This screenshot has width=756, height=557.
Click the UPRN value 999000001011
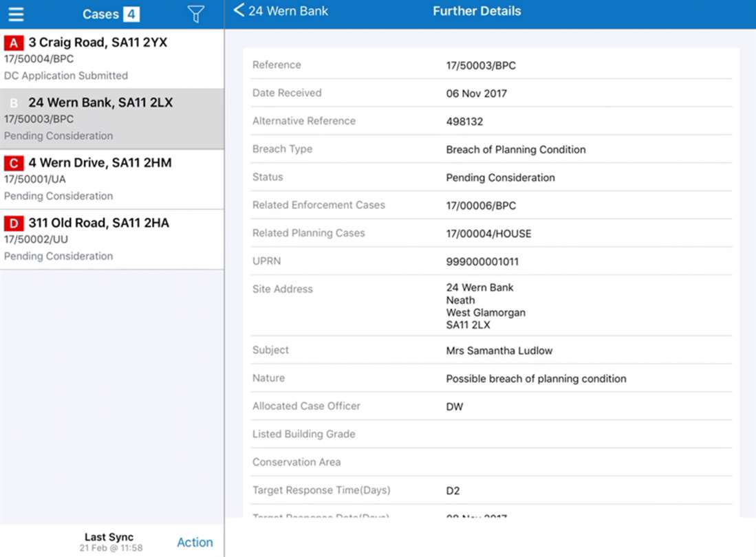point(482,262)
